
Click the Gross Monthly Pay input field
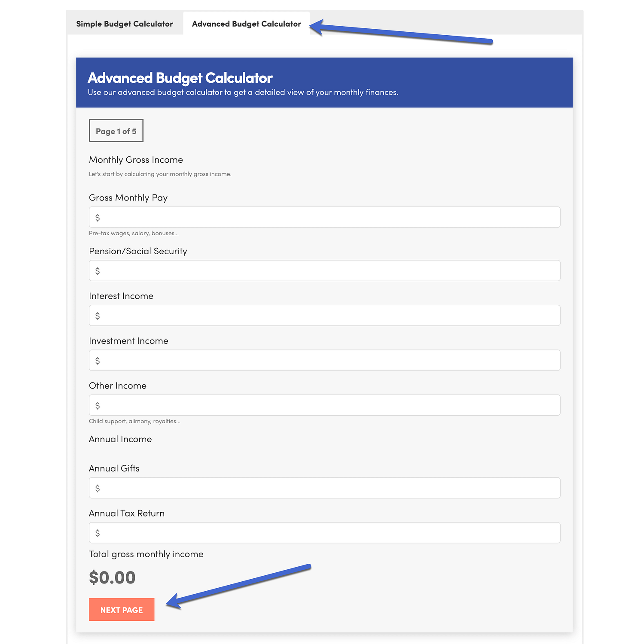[324, 217]
